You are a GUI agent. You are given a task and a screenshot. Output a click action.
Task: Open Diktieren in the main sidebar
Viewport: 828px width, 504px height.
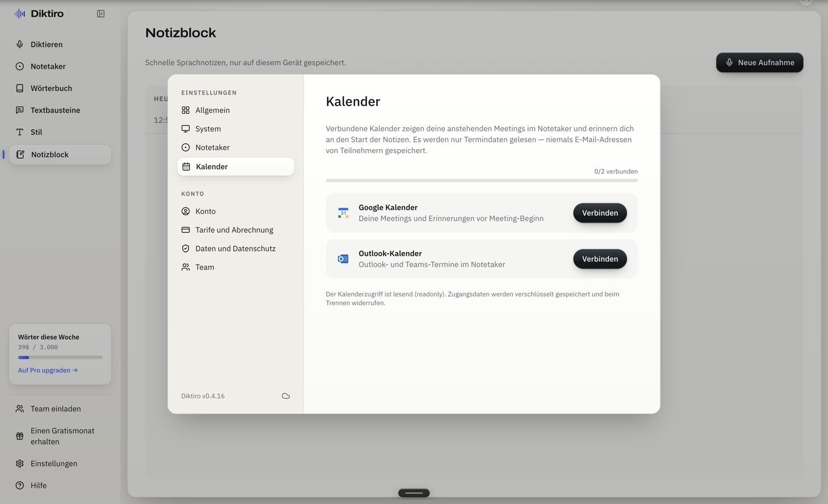[x=60, y=45]
